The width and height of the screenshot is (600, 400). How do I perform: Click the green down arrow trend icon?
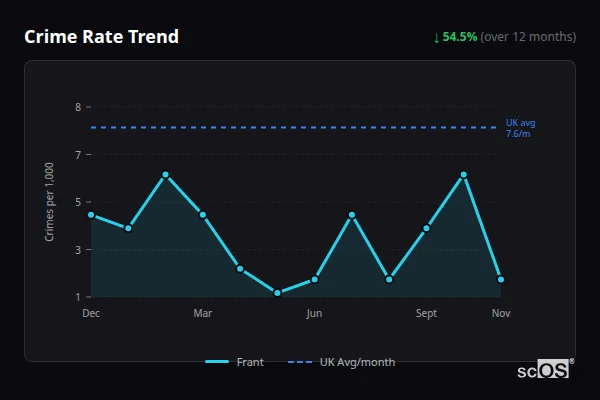click(x=436, y=38)
